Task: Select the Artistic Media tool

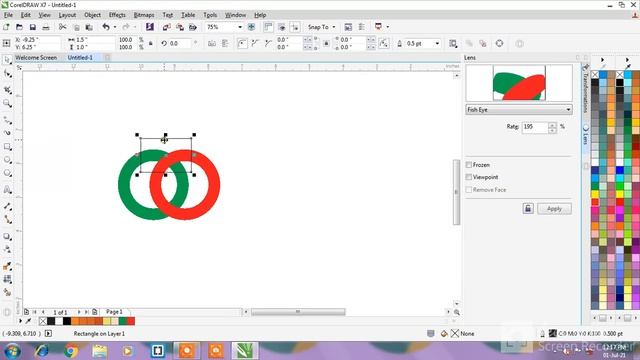Action: (x=7, y=133)
